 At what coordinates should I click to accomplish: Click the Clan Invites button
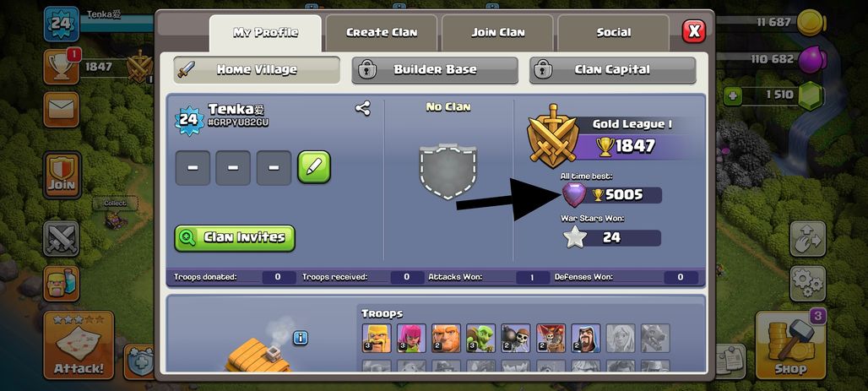click(x=235, y=238)
